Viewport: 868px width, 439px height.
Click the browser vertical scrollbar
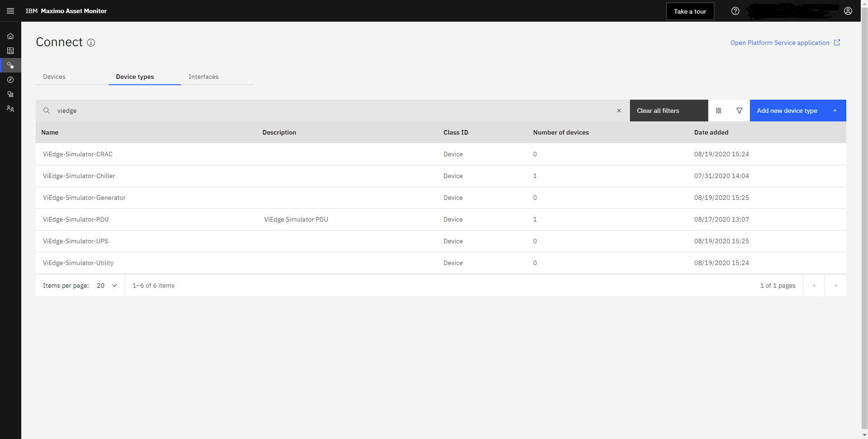click(864, 219)
